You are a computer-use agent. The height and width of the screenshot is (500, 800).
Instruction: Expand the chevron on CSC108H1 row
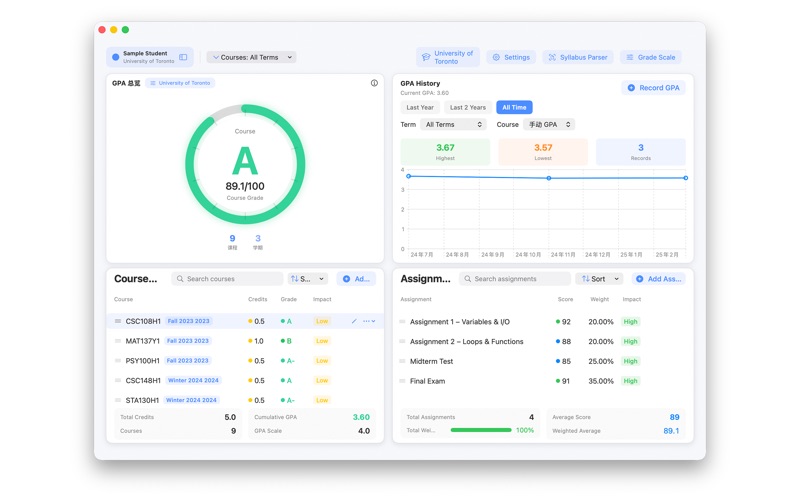point(373,321)
